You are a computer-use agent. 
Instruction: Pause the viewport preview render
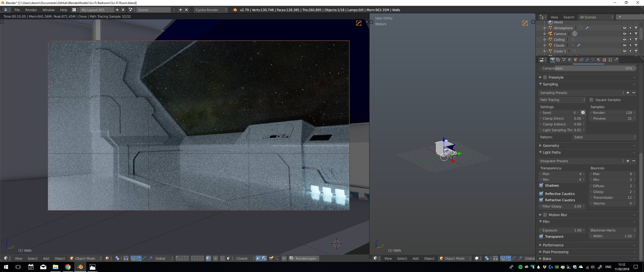coord(284,258)
